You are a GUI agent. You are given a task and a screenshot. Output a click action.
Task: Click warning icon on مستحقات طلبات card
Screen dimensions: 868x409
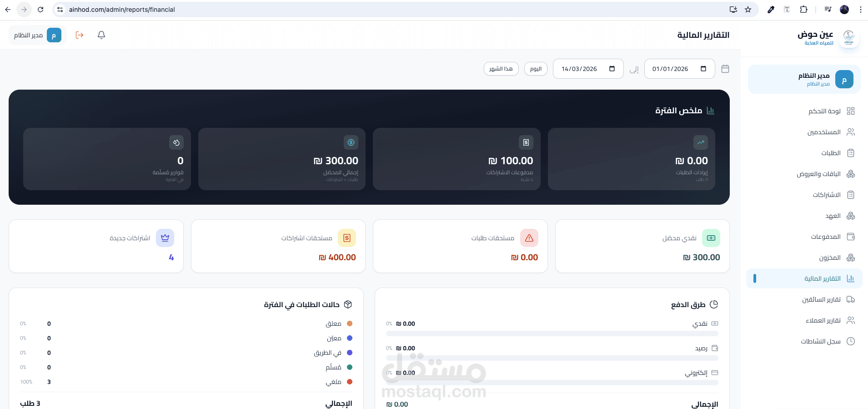tap(529, 238)
